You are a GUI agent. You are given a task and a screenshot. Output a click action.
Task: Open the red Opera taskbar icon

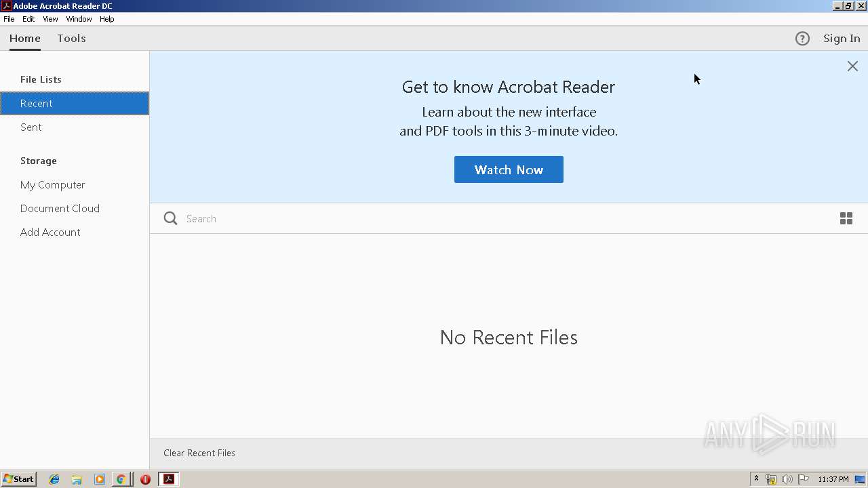[x=145, y=479]
